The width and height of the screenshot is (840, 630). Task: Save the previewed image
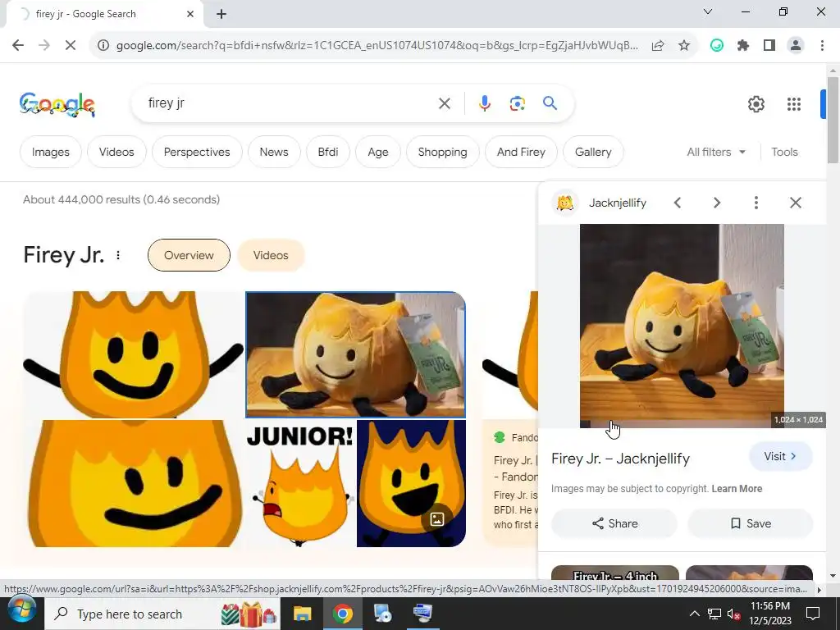click(750, 523)
